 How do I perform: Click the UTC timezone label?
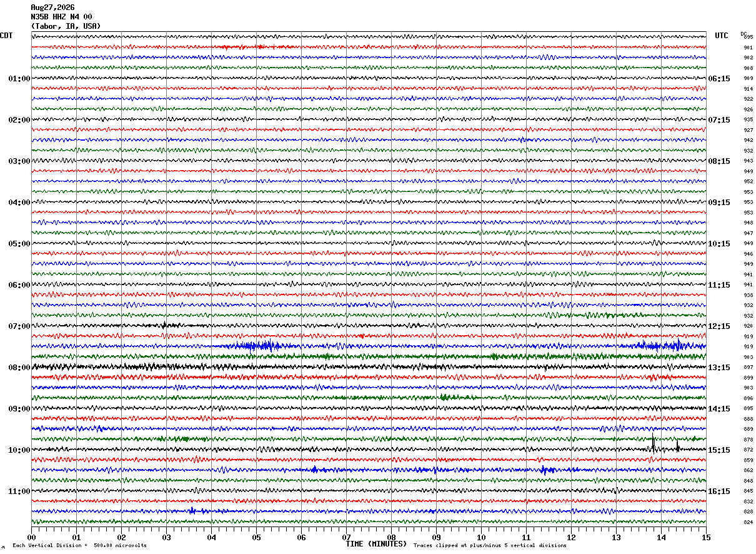coord(722,36)
